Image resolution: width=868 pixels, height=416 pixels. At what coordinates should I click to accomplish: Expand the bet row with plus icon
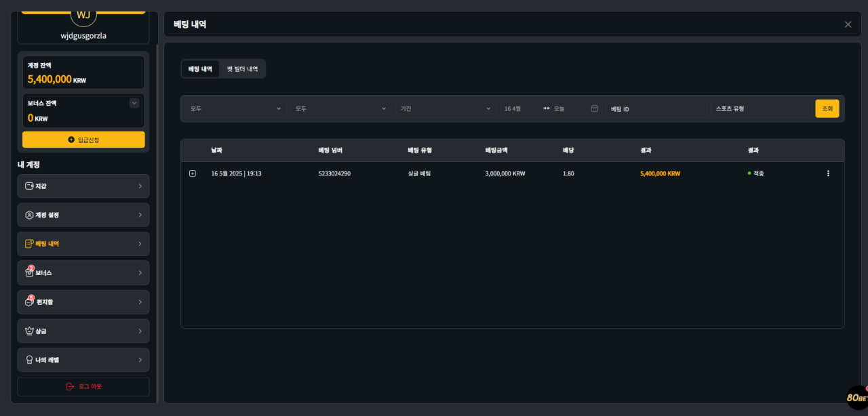click(x=193, y=173)
